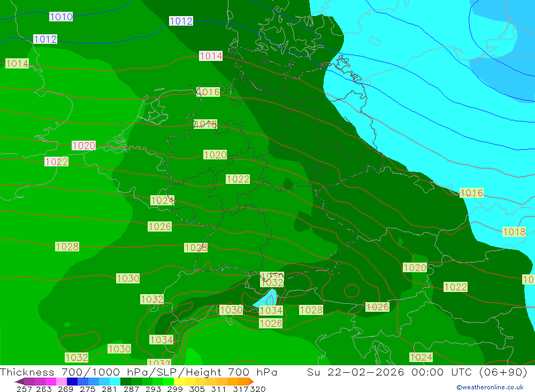
Task: Click legend value 263
Action: (44, 389)
